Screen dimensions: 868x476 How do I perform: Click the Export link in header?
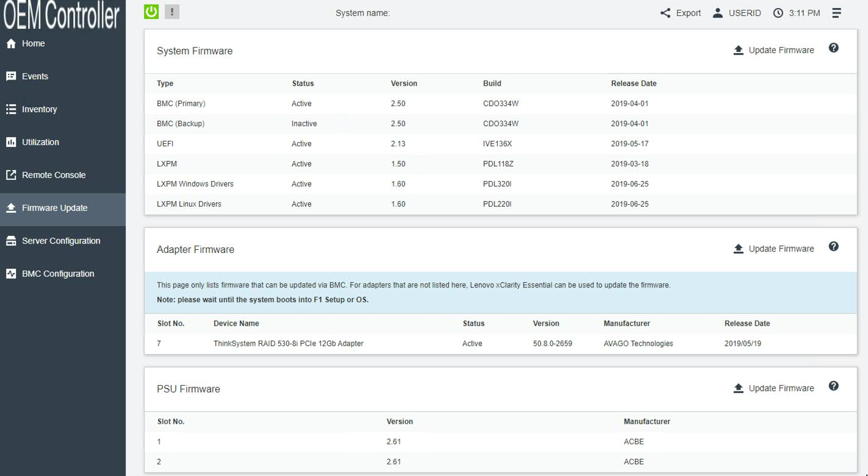coord(688,13)
